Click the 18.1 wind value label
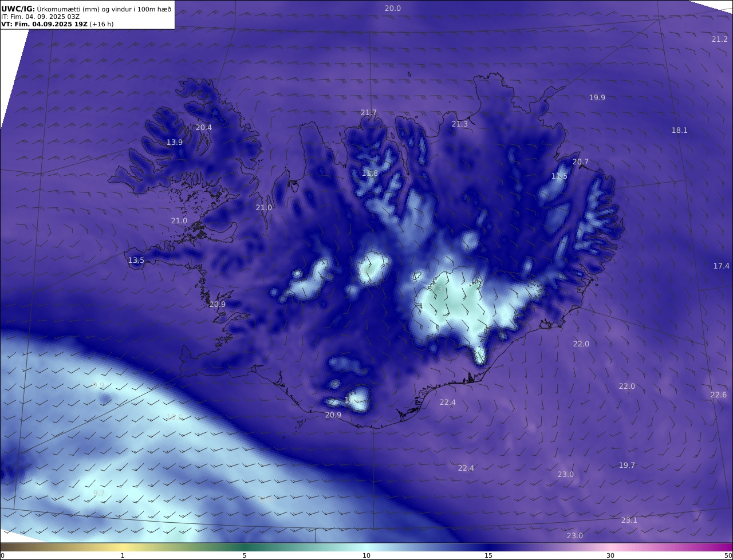The height and width of the screenshot is (560, 733). 679,131
